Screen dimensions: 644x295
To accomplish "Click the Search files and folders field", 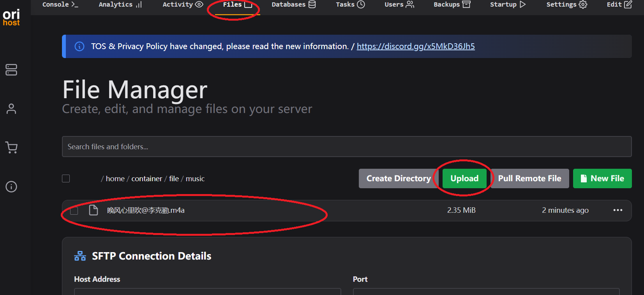I will (346, 147).
